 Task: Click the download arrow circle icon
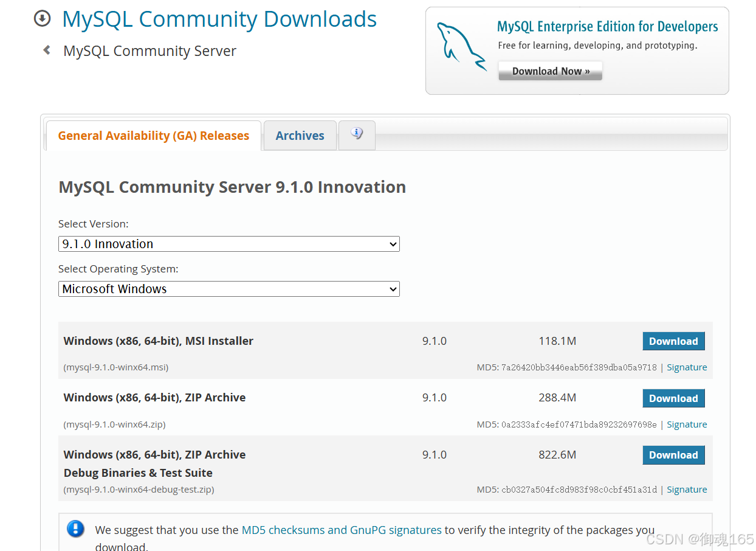42,19
